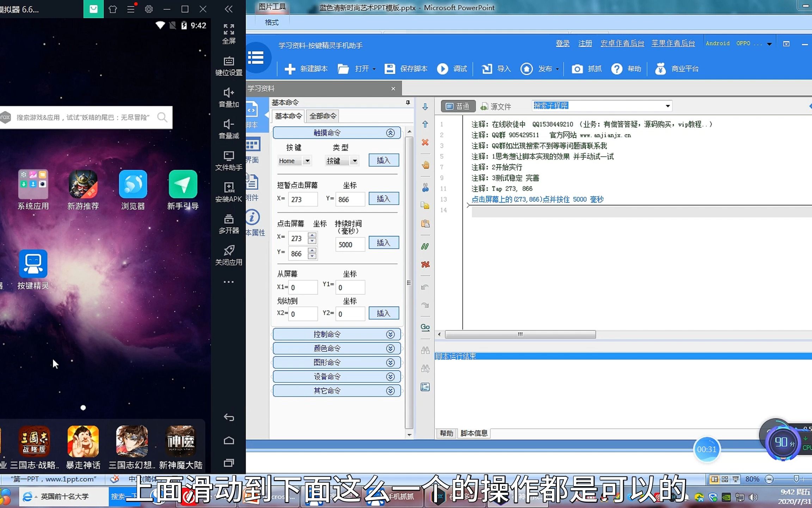Close the 学习资料 script tab

tap(393, 89)
